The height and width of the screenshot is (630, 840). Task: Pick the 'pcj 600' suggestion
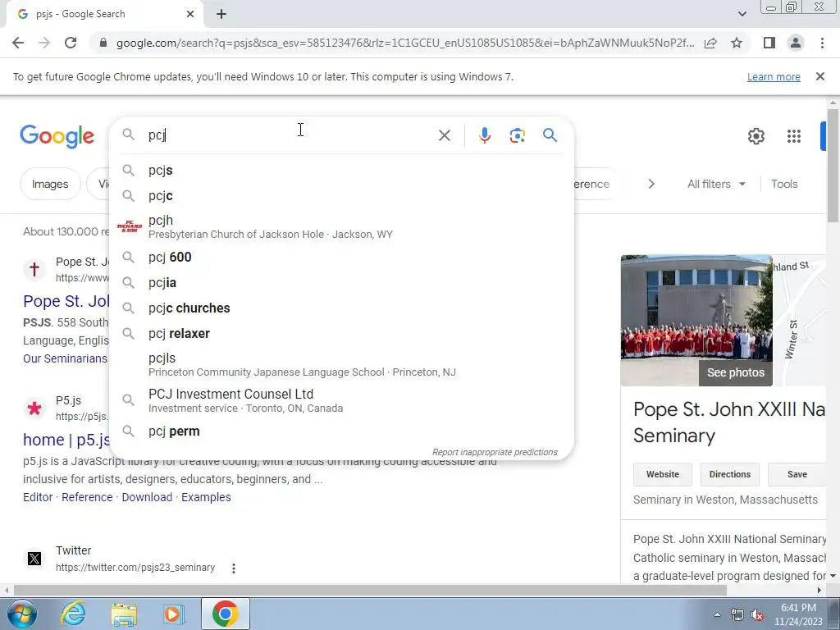(x=341, y=257)
